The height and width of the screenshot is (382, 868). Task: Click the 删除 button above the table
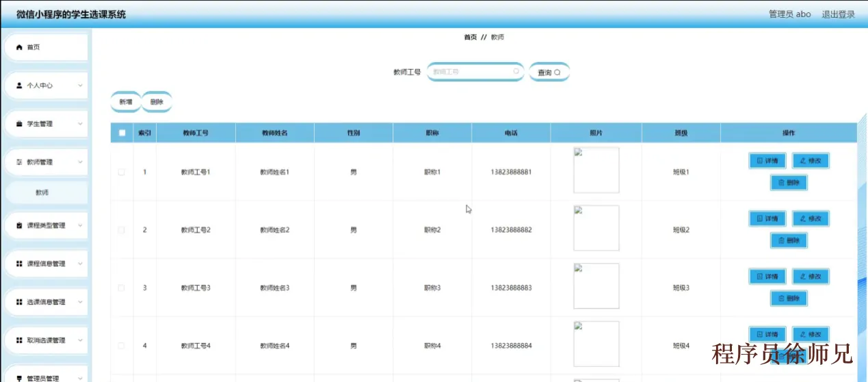157,102
